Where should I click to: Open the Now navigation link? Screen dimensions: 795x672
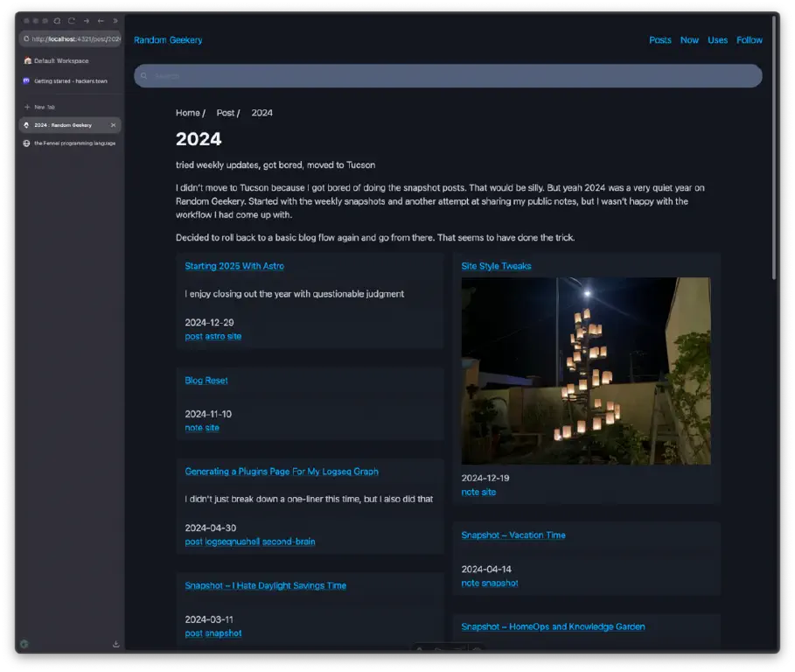[x=689, y=40]
